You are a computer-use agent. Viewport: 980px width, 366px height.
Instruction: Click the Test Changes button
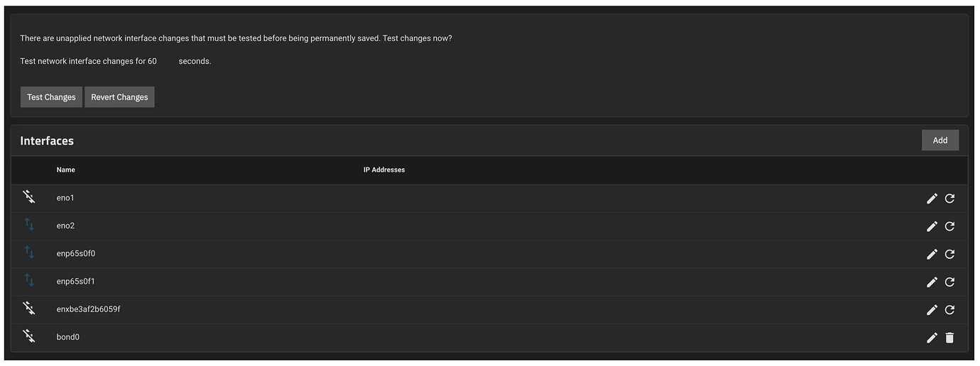pos(51,97)
